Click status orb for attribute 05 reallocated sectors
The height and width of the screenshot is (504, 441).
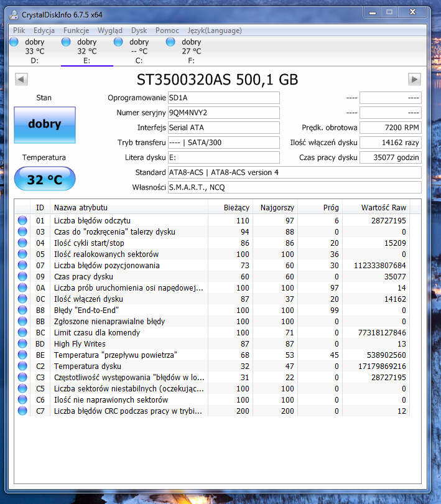coord(22,254)
